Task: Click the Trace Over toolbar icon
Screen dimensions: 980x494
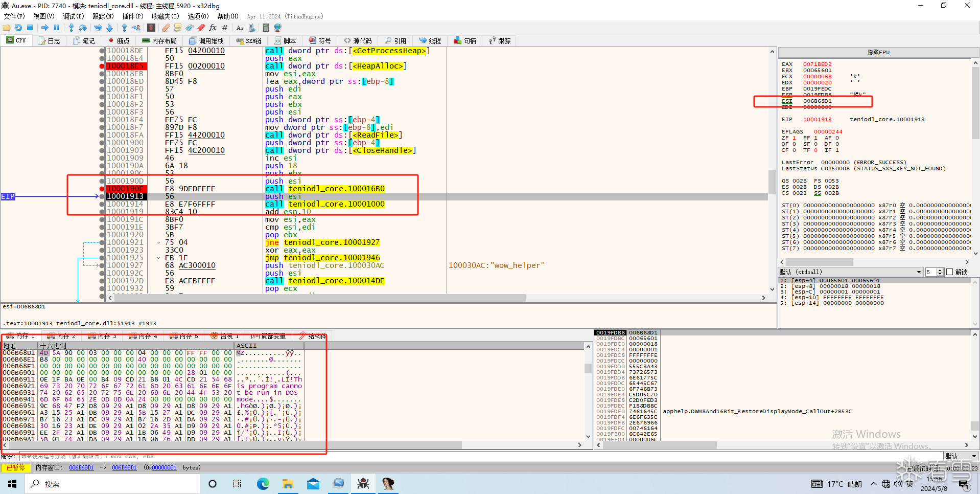Action: click(x=109, y=28)
